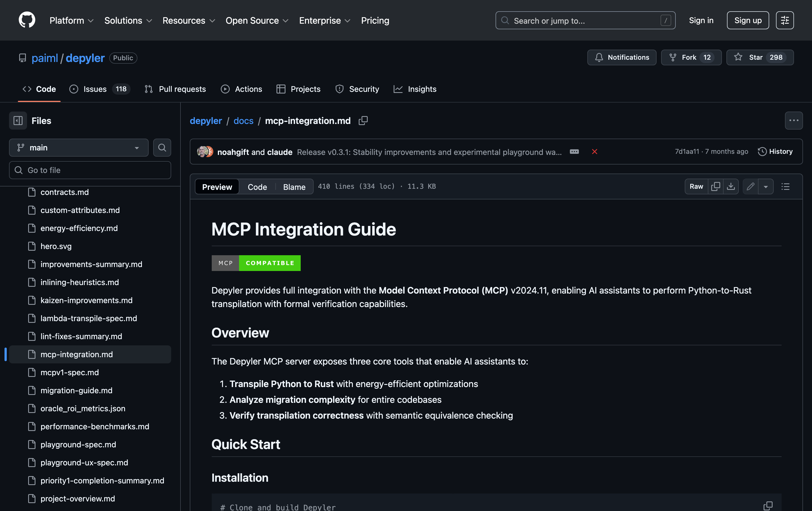Click the failed status red X icon

tap(595, 152)
